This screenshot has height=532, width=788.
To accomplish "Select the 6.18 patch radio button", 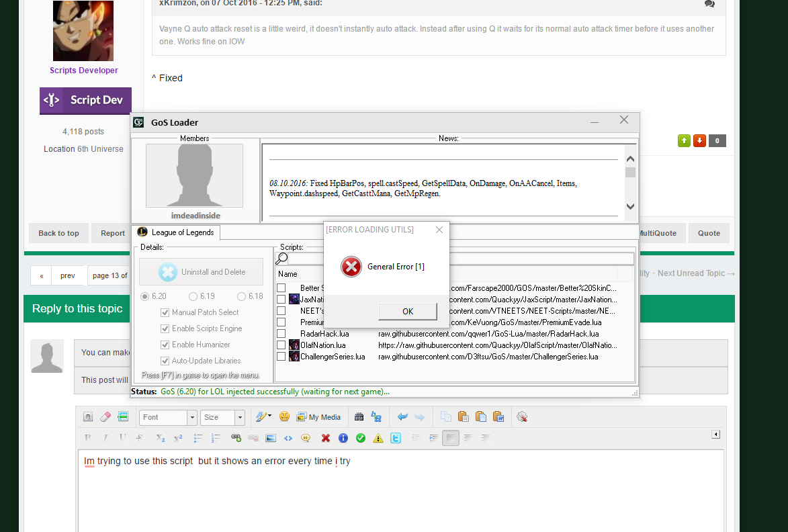I will tap(241, 296).
